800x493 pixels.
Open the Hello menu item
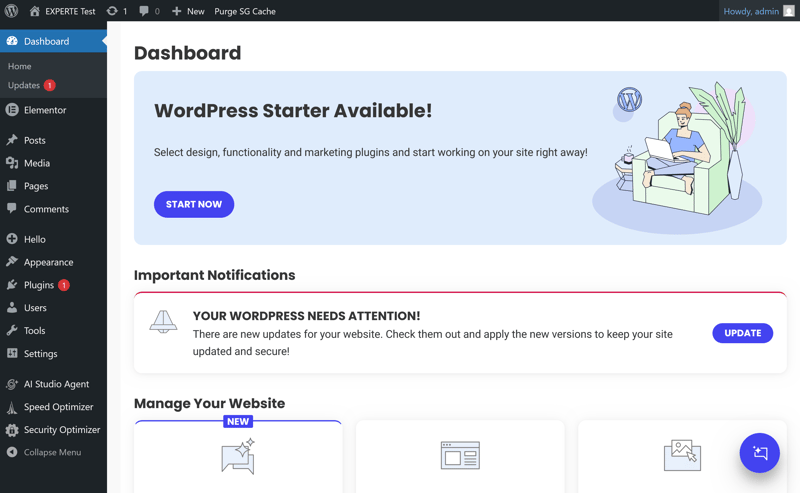pyautogui.click(x=54, y=239)
